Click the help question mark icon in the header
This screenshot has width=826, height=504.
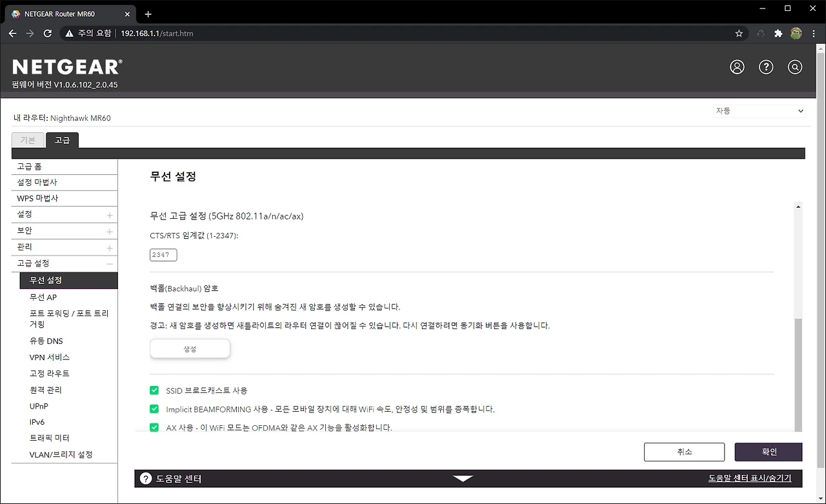click(766, 66)
